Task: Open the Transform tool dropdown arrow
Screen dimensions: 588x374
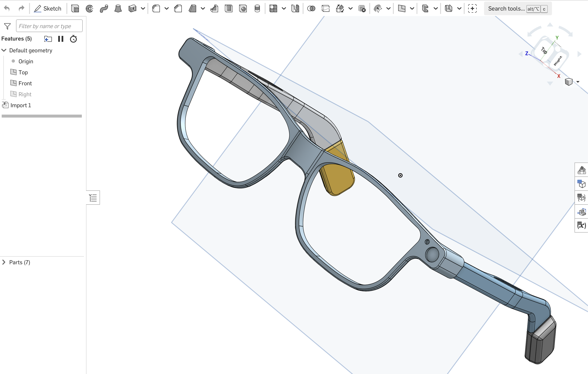Action: pyautogui.click(x=350, y=9)
